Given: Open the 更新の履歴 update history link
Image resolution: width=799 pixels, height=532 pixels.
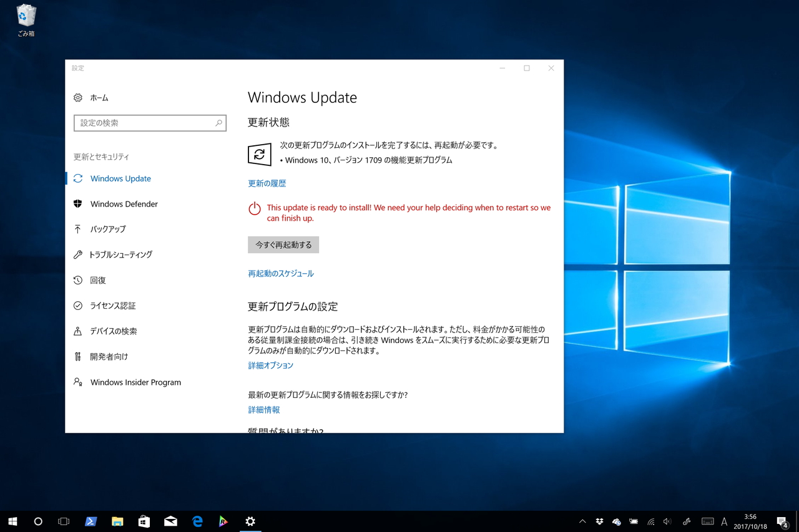Looking at the screenshot, I should [x=267, y=183].
